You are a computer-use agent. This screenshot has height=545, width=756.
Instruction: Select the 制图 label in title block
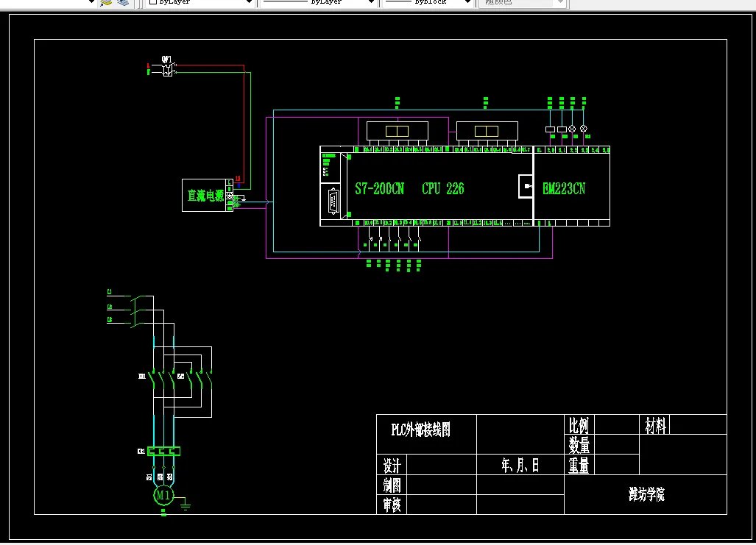(392, 485)
